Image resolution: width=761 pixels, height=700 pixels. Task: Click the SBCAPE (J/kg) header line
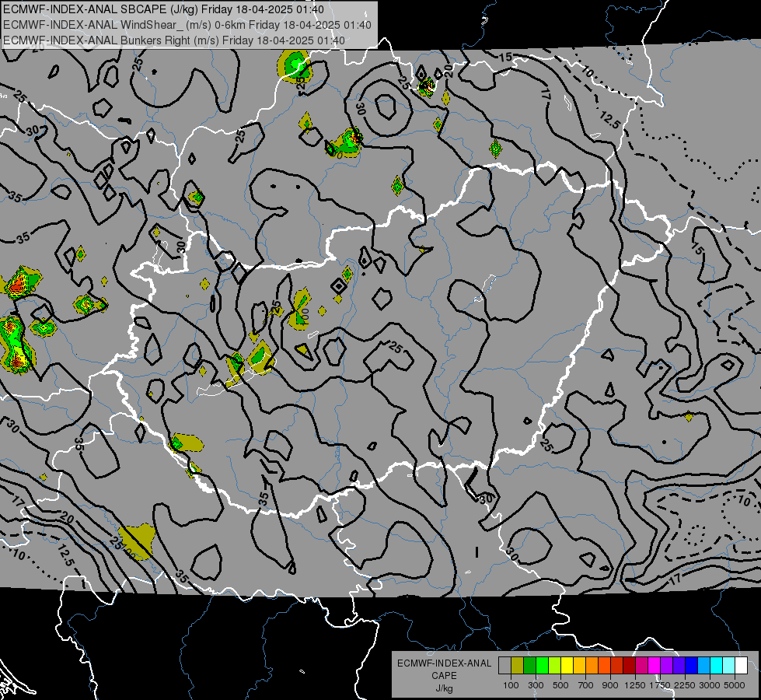[x=163, y=9]
